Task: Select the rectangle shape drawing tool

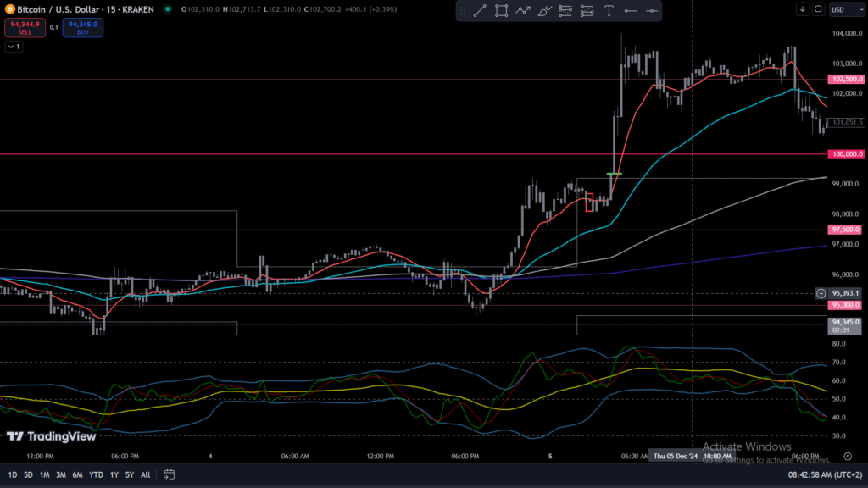Action: pos(502,11)
